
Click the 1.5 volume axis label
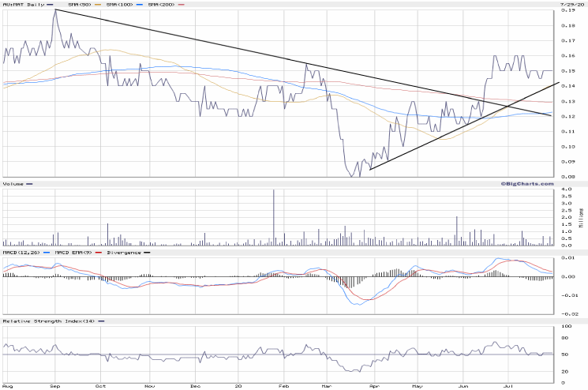point(566,224)
